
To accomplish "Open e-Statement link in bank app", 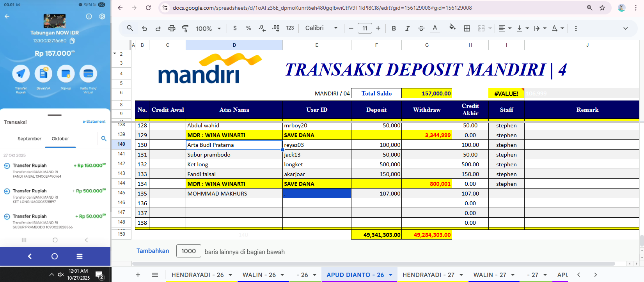I will point(94,122).
